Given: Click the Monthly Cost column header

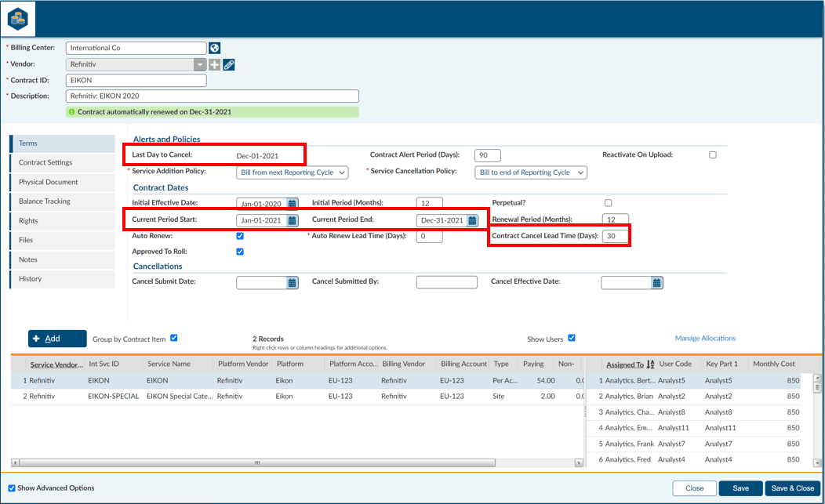Looking at the screenshot, I should point(773,364).
